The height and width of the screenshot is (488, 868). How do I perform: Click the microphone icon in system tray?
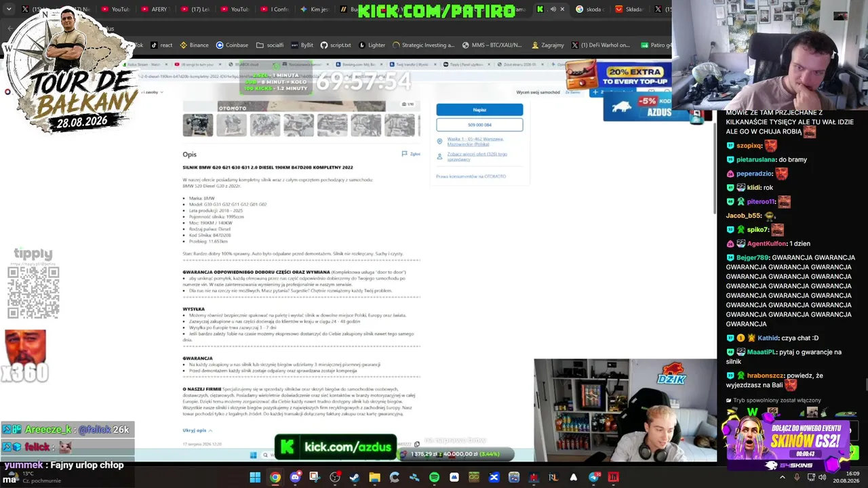(x=797, y=477)
